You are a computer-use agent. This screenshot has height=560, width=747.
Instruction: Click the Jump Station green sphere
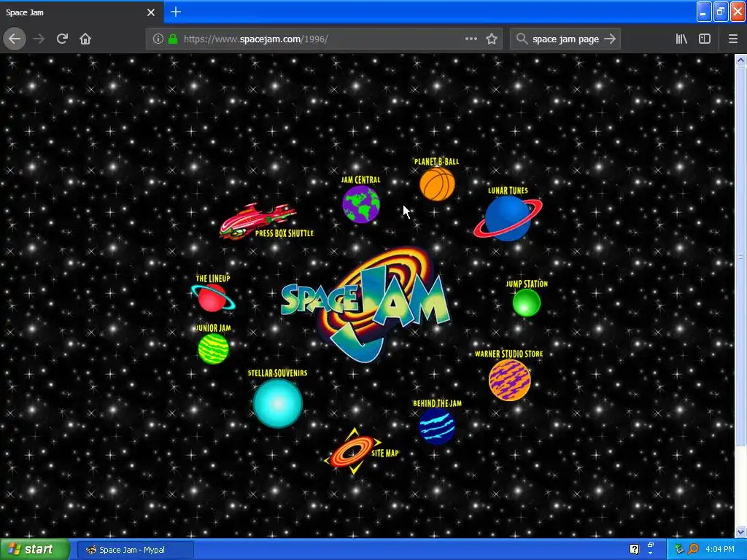point(526,303)
